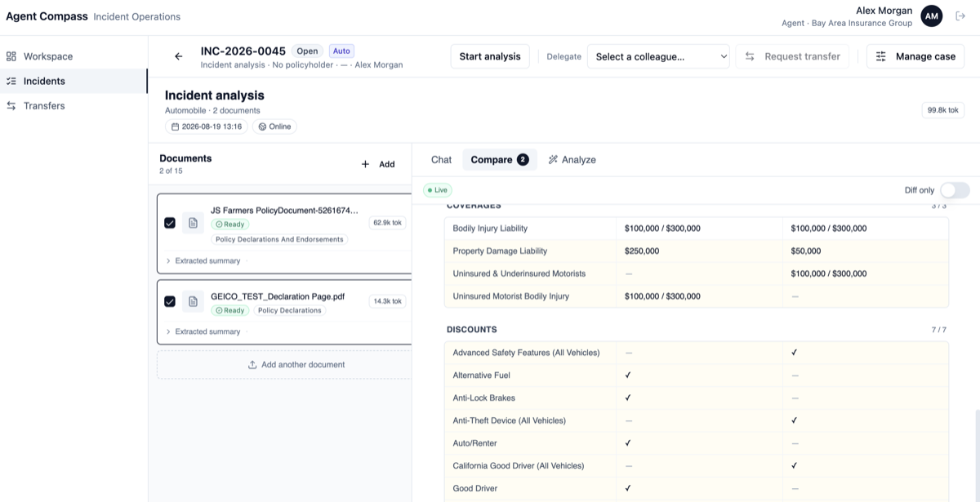Click the Policy Declarations And Endorsements tag
This screenshot has width=980, height=502.
(x=279, y=240)
